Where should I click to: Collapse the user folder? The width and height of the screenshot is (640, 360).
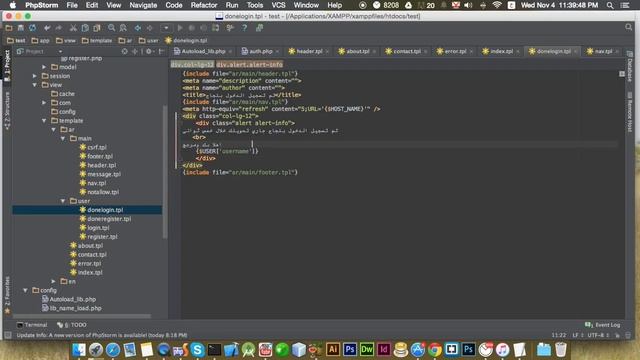[x=63, y=201]
